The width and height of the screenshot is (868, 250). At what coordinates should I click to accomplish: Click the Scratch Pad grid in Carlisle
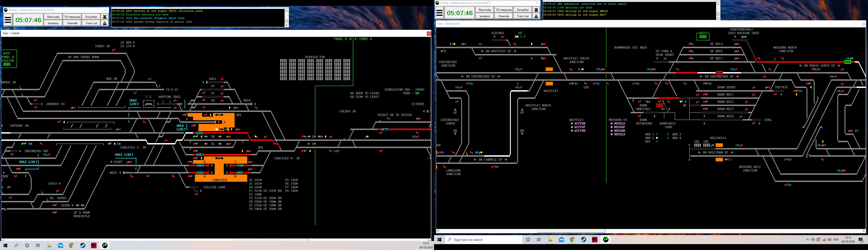(x=315, y=70)
